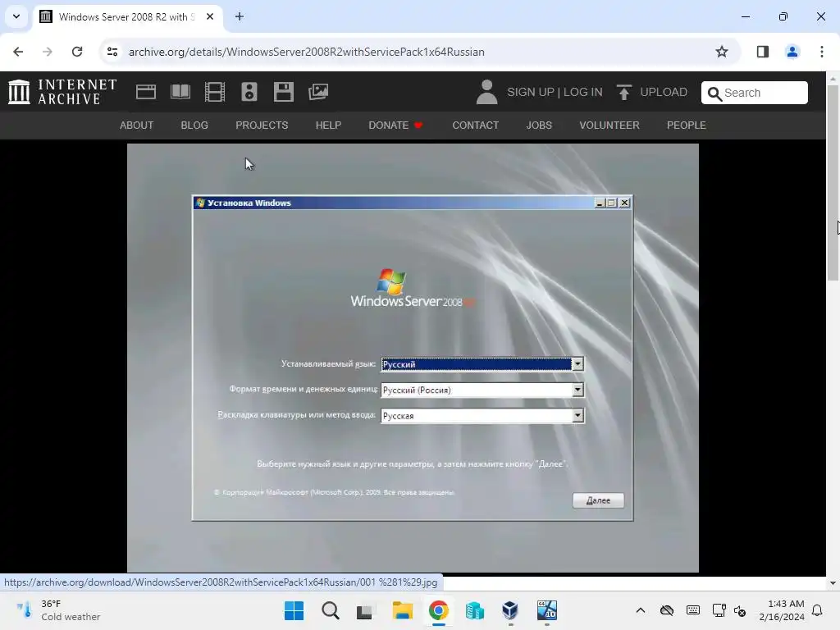Click the SIGN UP link
The image size is (840, 630).
[531, 92]
